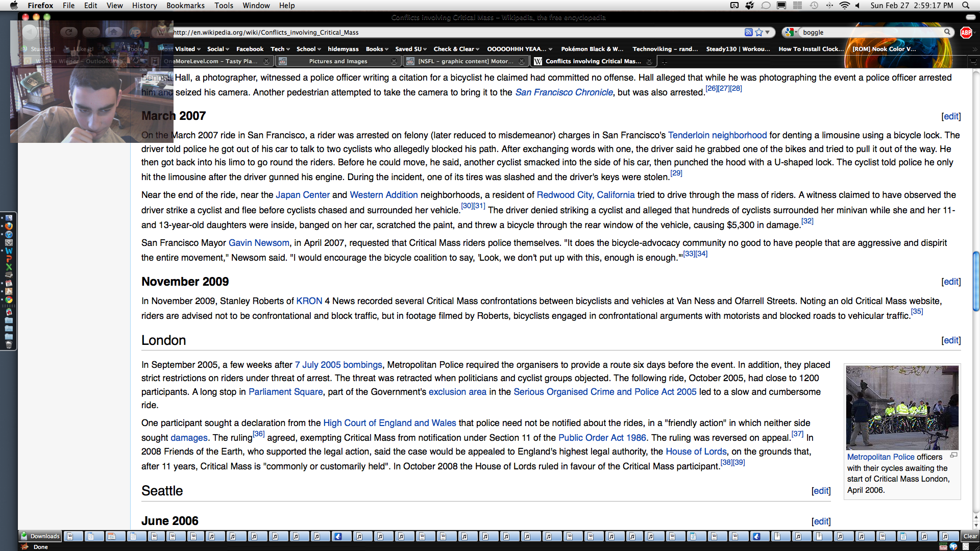Image resolution: width=980 pixels, height=551 pixels.
Task: Follow the Tenderloin neighborhood link
Action: click(717, 135)
